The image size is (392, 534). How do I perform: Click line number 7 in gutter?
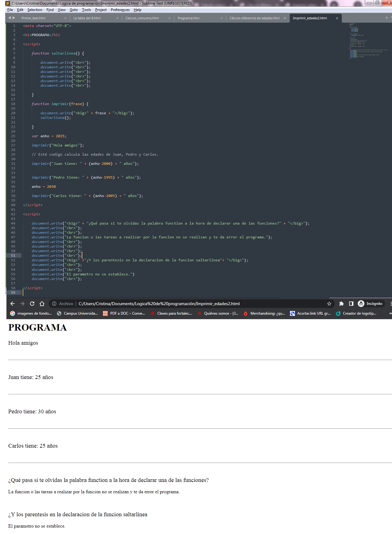[14, 53]
